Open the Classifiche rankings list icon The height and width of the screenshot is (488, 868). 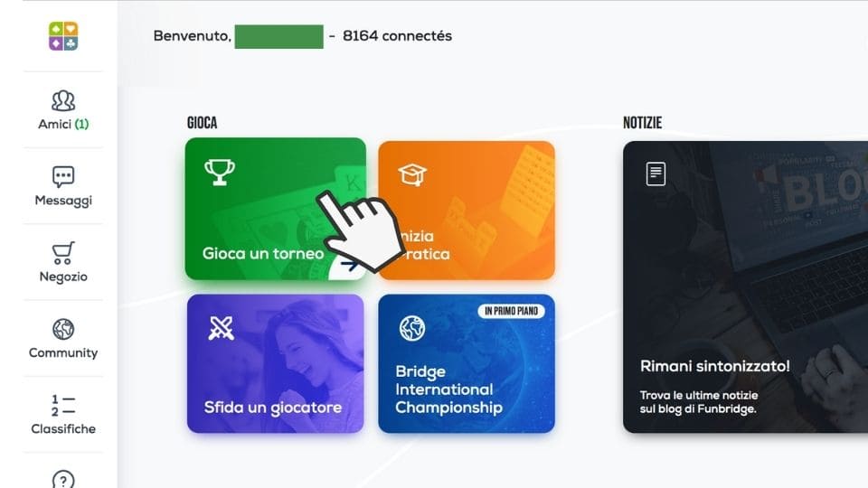point(63,405)
